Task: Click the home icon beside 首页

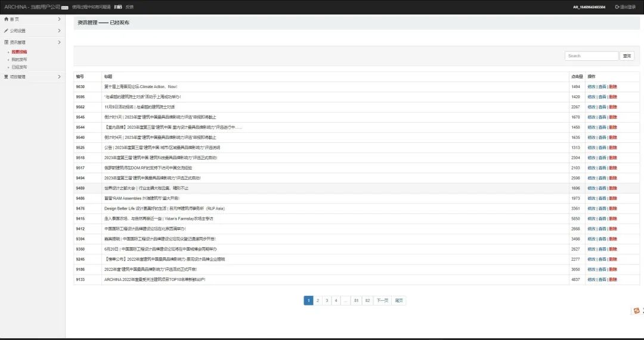Action: [6, 19]
